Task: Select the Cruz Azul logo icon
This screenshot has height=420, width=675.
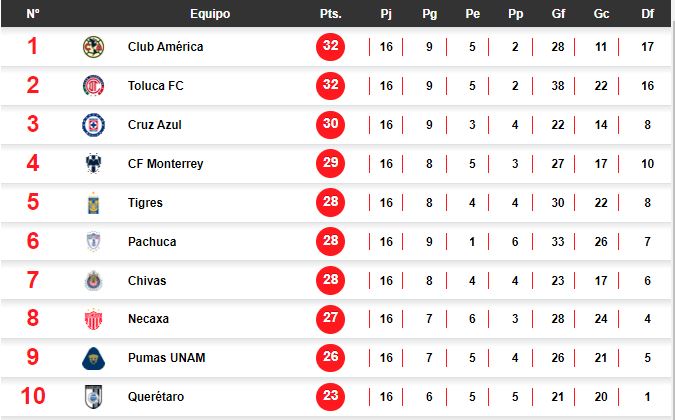Action: [93, 125]
